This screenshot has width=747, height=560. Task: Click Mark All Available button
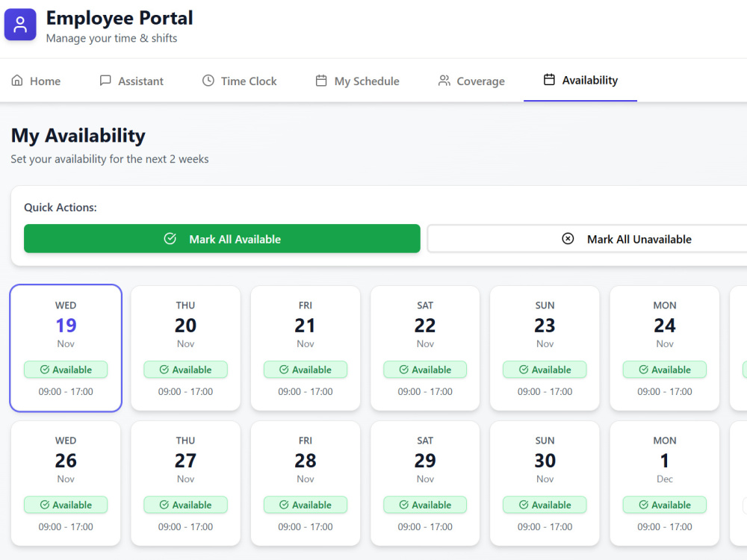[x=222, y=239]
